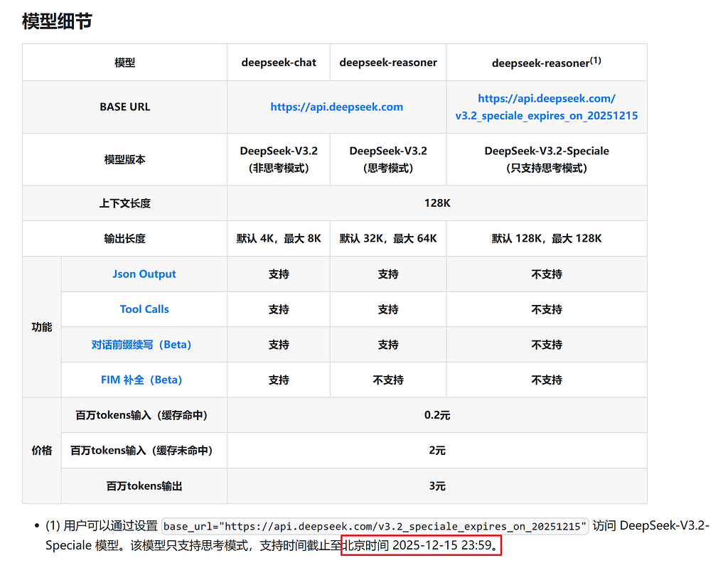Open the Tool Calls link
The height and width of the screenshot is (563, 728).
(144, 309)
